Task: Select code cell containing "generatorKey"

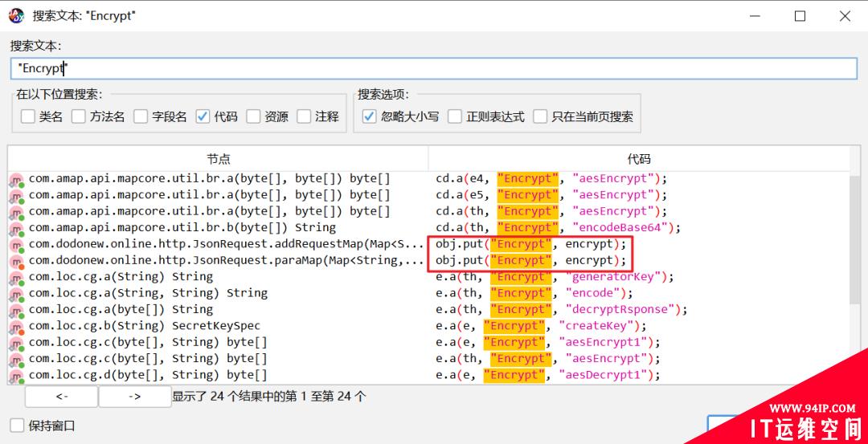Action: 555,277
